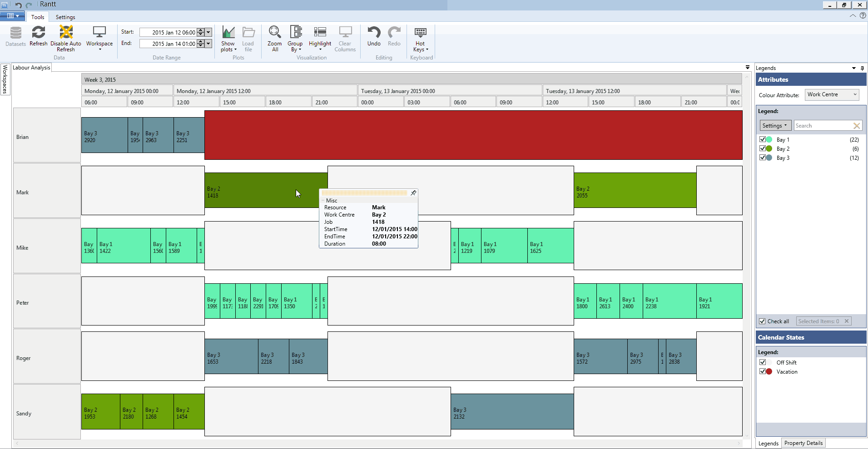Viewport: 868px width, 449px height.
Task: Switch to the Settings ribbon tab
Action: click(x=65, y=17)
